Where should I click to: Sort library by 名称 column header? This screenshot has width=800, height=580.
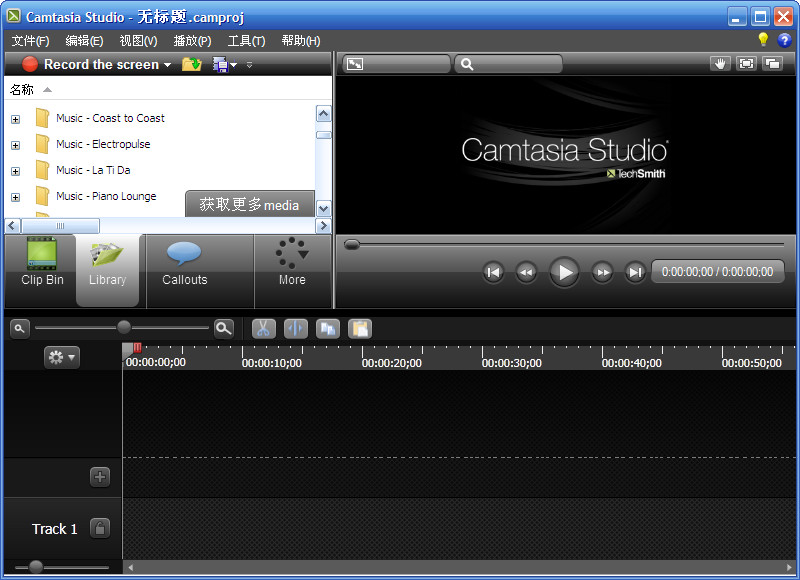(x=22, y=90)
